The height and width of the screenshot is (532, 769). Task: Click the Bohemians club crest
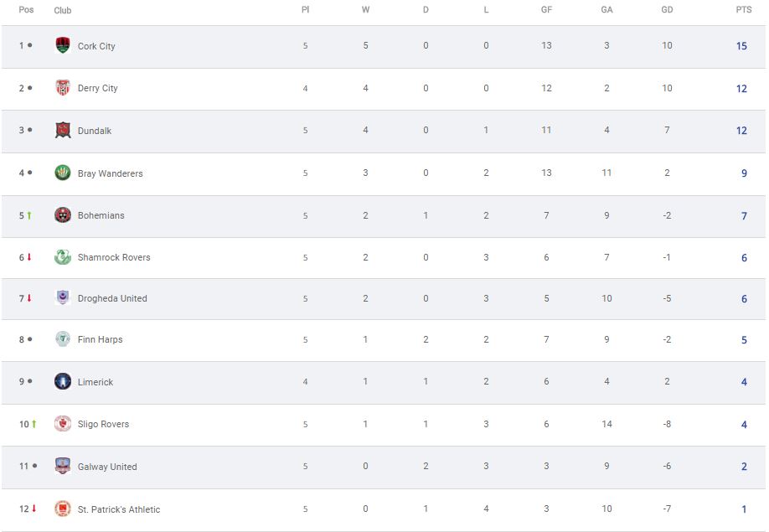point(63,214)
